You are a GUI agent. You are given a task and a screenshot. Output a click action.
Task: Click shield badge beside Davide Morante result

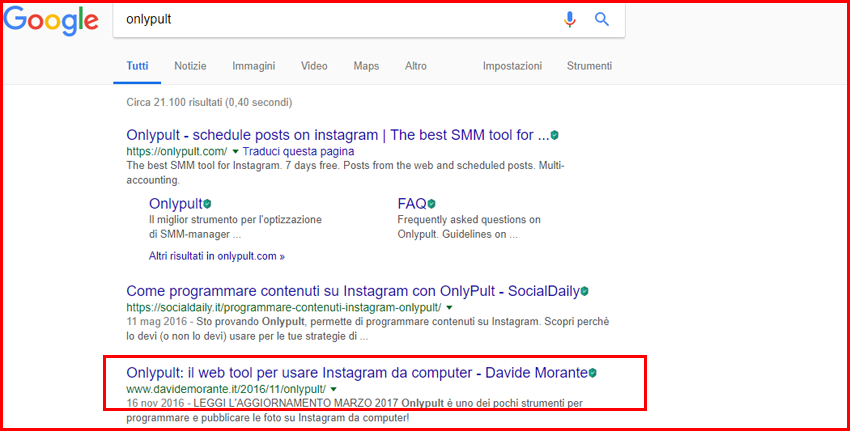[593, 372]
